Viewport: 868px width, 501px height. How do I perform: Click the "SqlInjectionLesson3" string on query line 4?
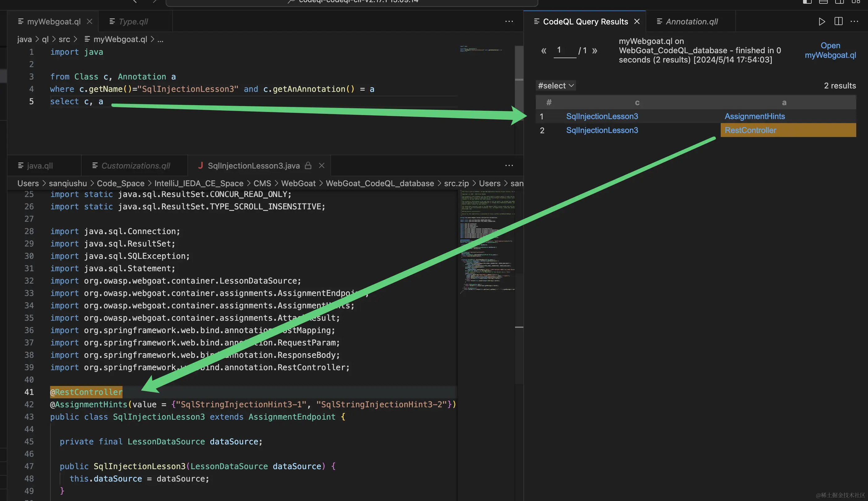point(188,89)
